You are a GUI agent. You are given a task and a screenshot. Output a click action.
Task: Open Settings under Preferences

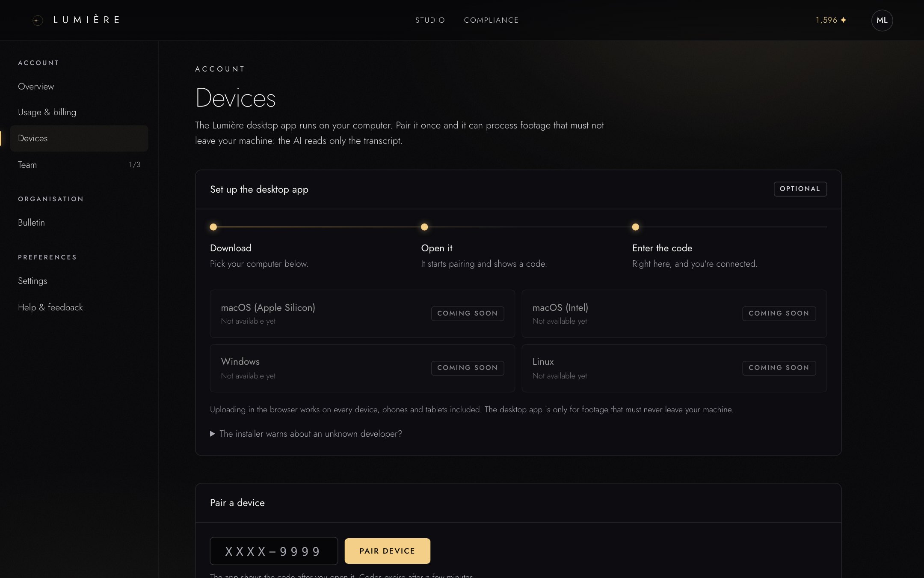(x=79, y=281)
